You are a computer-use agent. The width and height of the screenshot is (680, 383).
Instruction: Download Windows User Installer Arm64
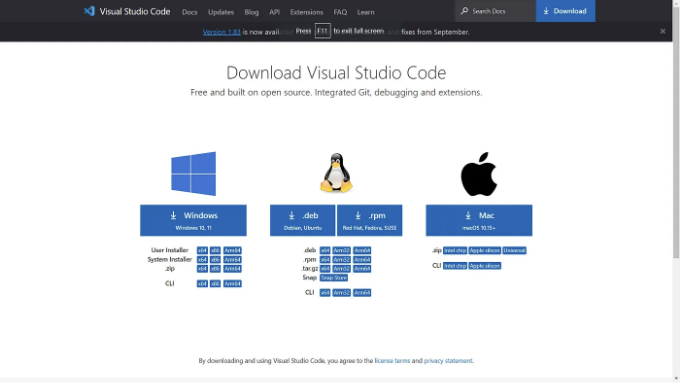coord(232,250)
